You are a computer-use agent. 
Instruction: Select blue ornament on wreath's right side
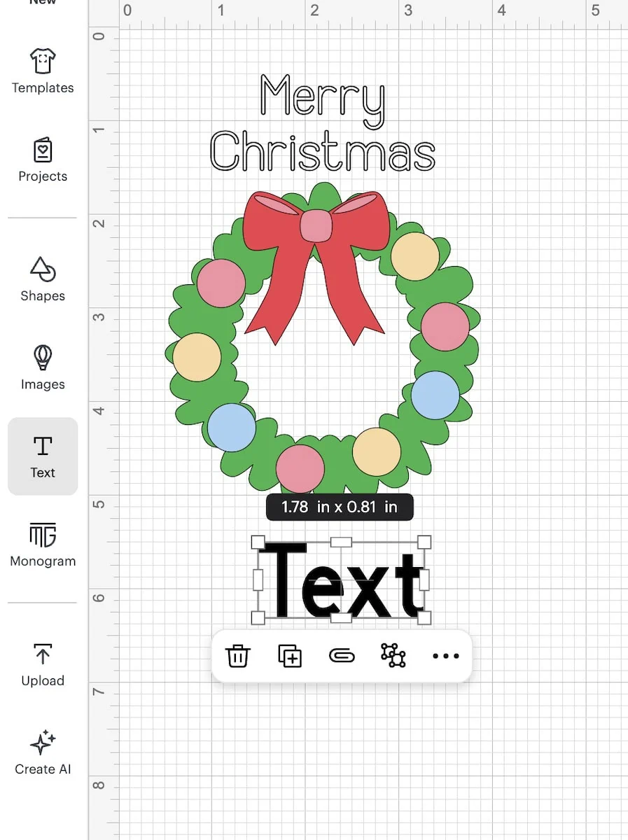coord(435,395)
